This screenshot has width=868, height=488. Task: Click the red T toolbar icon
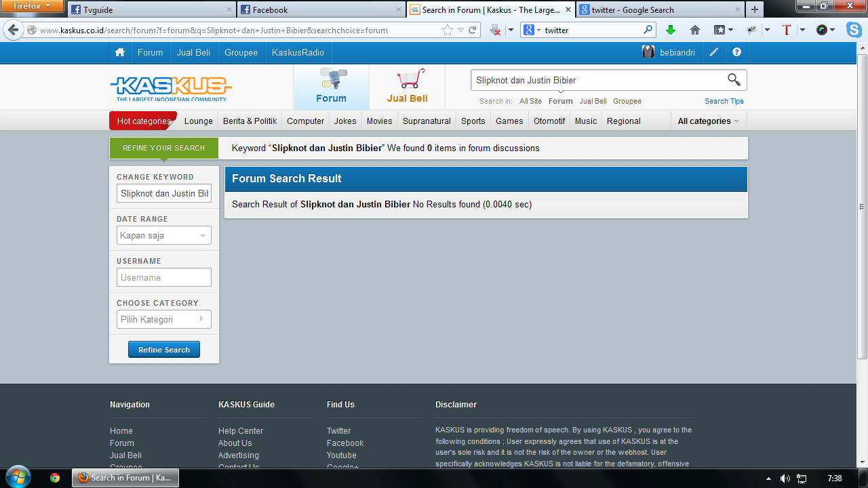(x=787, y=30)
